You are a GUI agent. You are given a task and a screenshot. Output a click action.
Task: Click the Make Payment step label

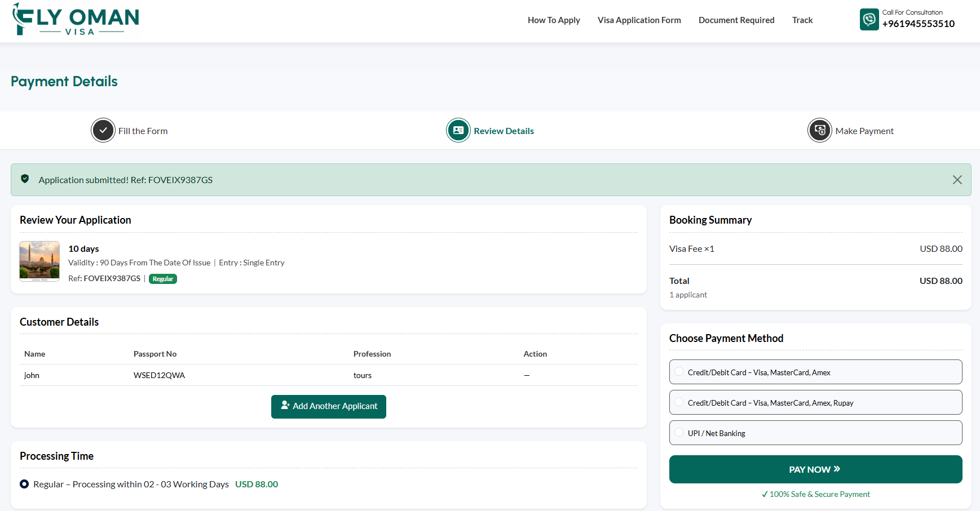pos(864,131)
